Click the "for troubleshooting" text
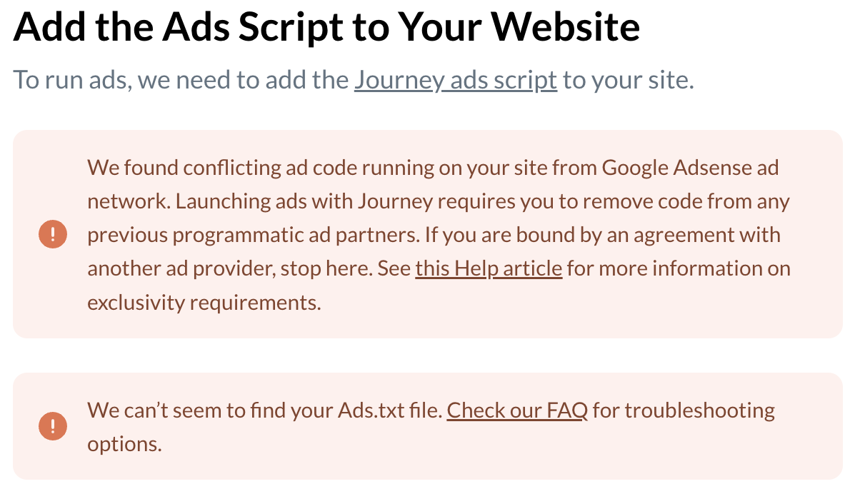850x504 pixels. pos(684,410)
